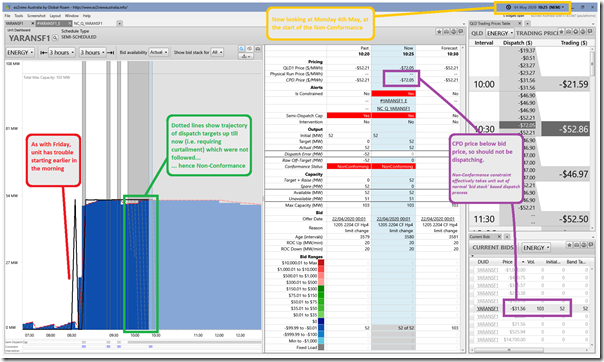
Task: Click the search magnifier beside YARANSF1 title
Action: (55, 38)
